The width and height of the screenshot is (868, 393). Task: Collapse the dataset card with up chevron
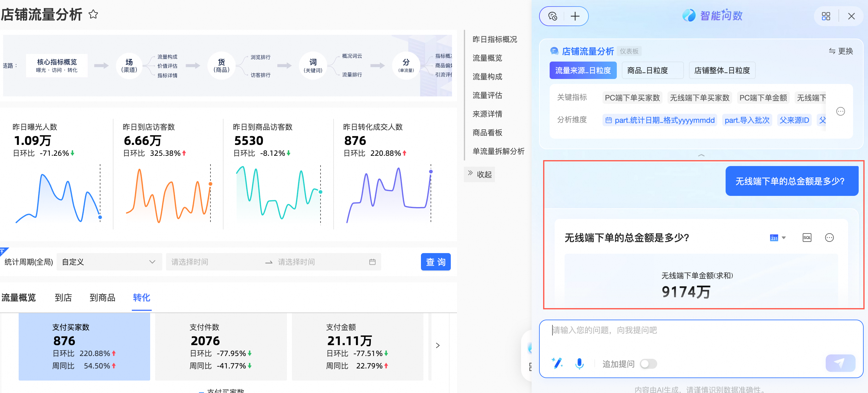click(x=701, y=155)
